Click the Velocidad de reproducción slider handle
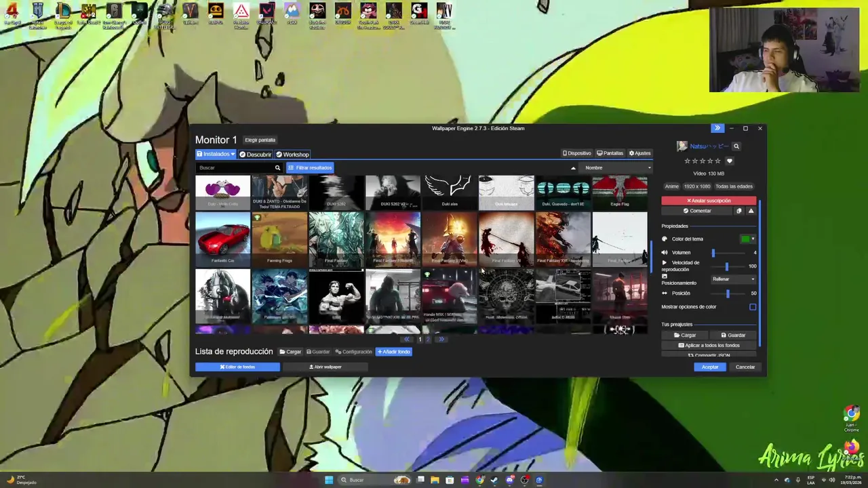Viewport: 868px width, 488px height. (x=727, y=266)
